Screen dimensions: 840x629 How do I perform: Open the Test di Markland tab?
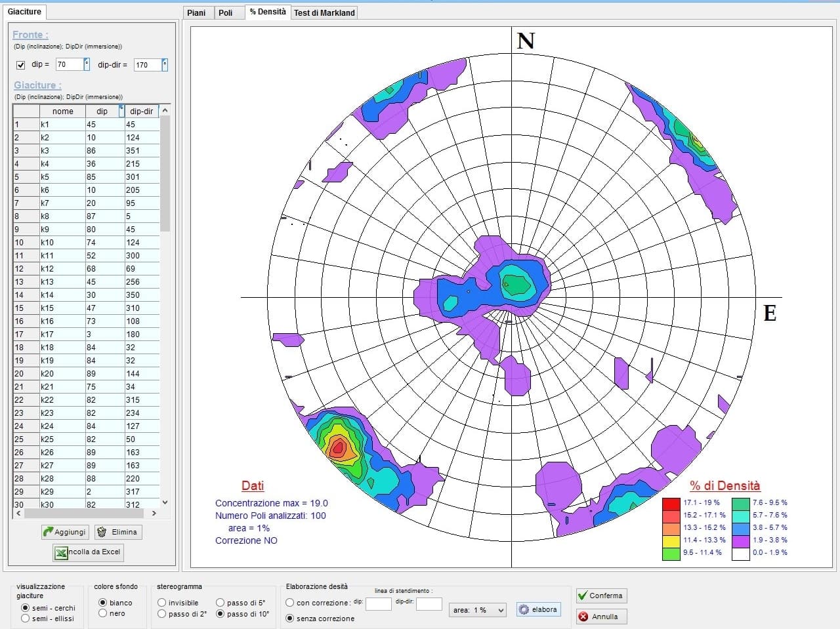pos(324,12)
